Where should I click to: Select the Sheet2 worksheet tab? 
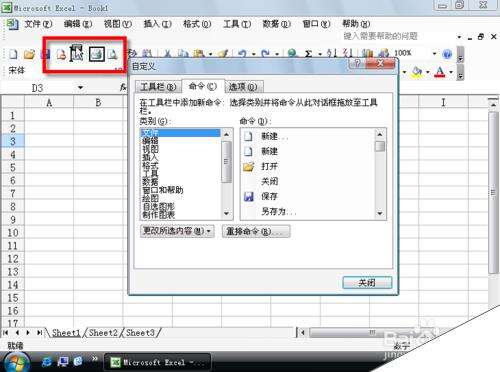103,333
